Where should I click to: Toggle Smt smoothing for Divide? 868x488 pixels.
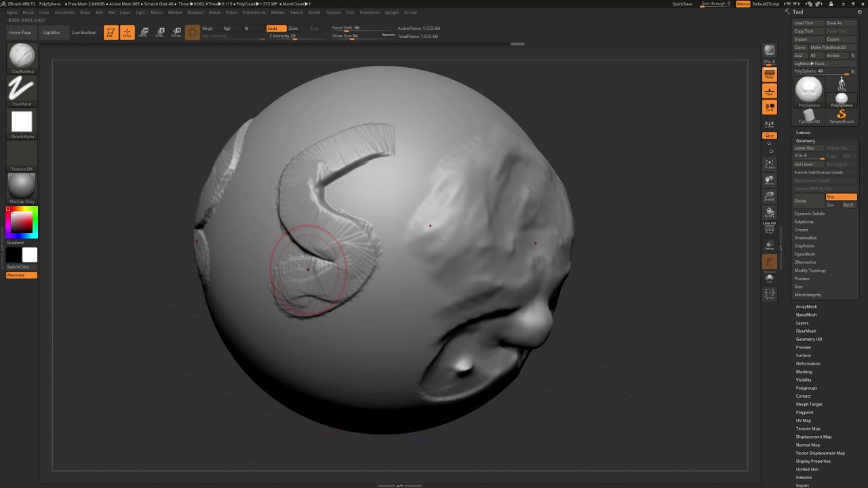click(x=841, y=197)
